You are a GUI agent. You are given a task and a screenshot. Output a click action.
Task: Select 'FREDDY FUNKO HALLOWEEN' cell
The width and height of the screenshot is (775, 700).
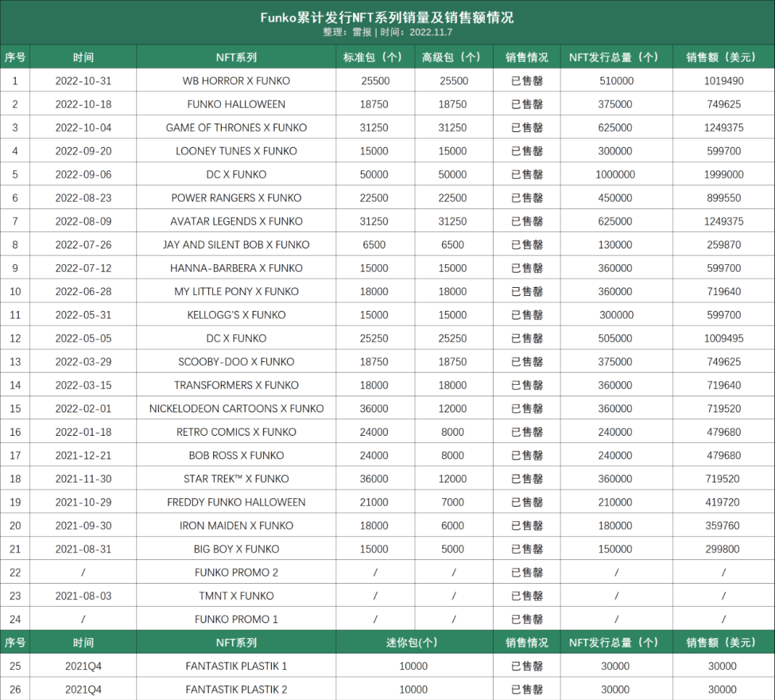(236, 503)
